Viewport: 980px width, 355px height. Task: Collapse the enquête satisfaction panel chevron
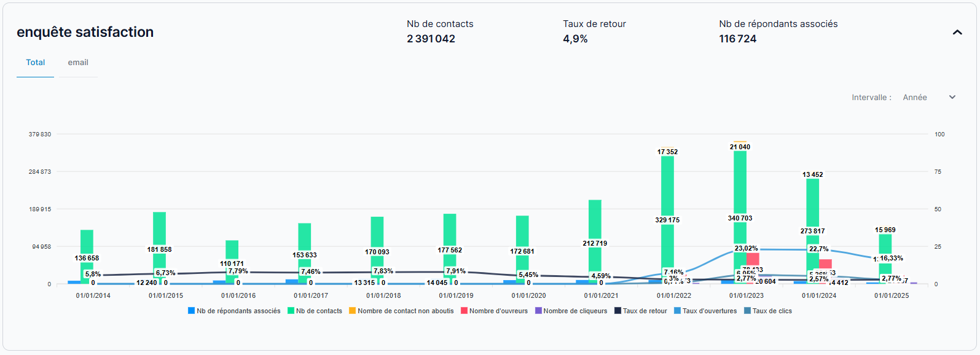click(x=957, y=33)
